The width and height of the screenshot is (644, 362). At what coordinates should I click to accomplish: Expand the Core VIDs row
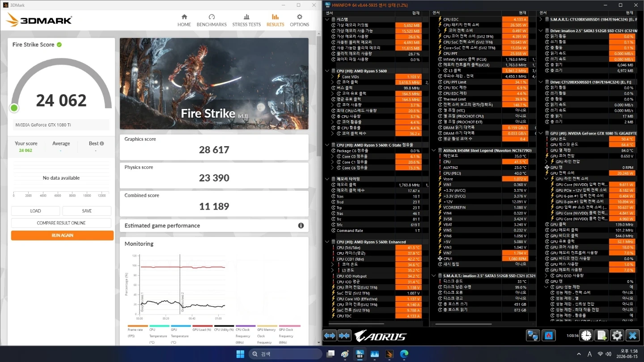[333, 77]
